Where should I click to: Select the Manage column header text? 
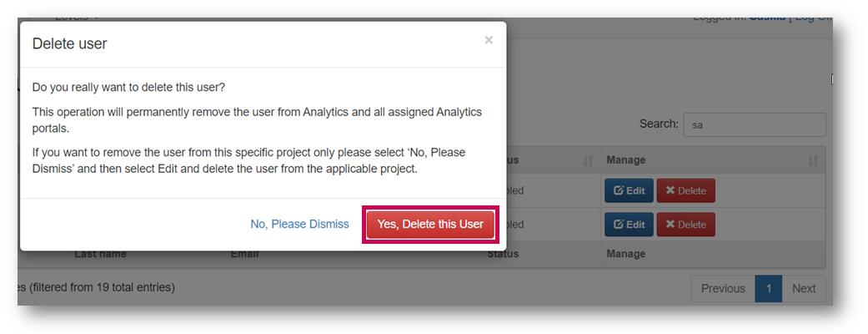(625, 159)
